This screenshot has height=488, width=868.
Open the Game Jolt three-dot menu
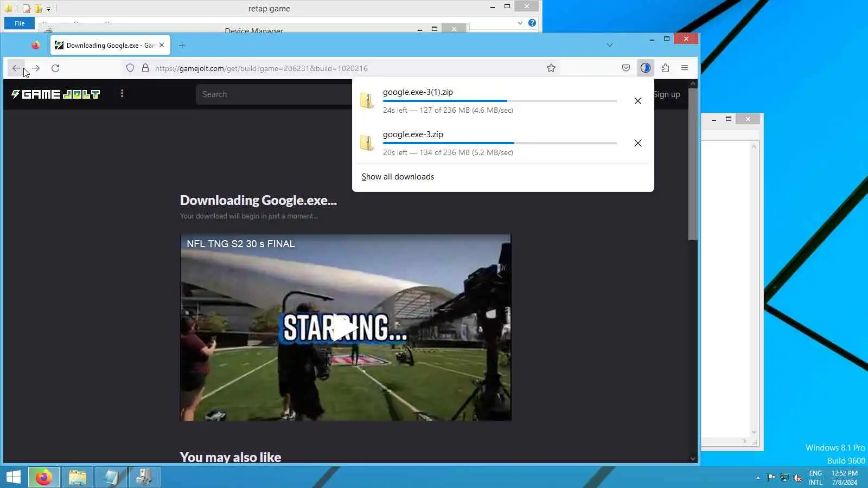122,94
